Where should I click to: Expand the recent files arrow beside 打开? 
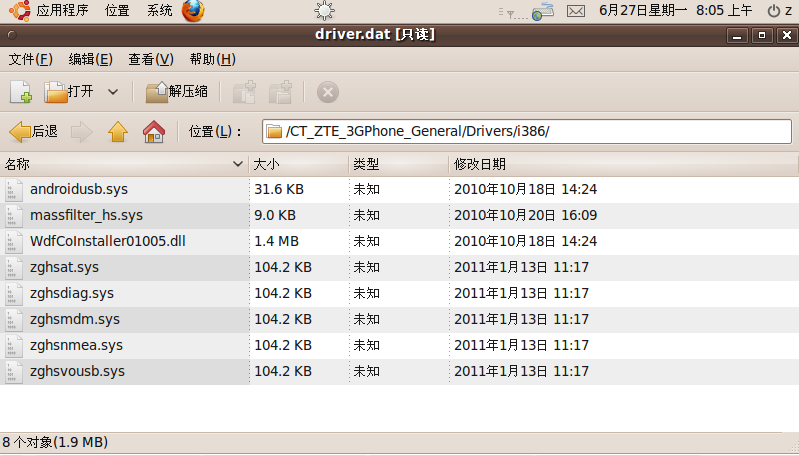(x=113, y=92)
